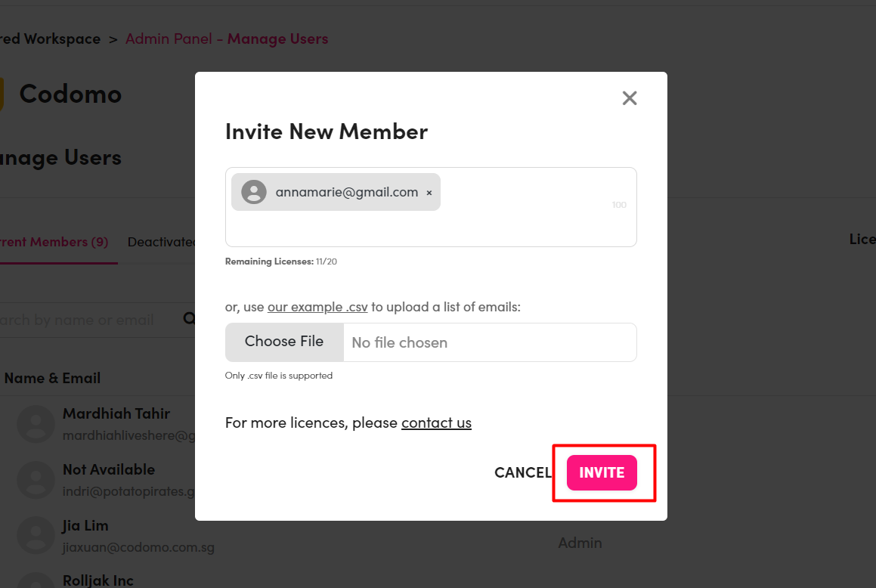
Task: Click inside the email recipients input box
Action: [431, 207]
